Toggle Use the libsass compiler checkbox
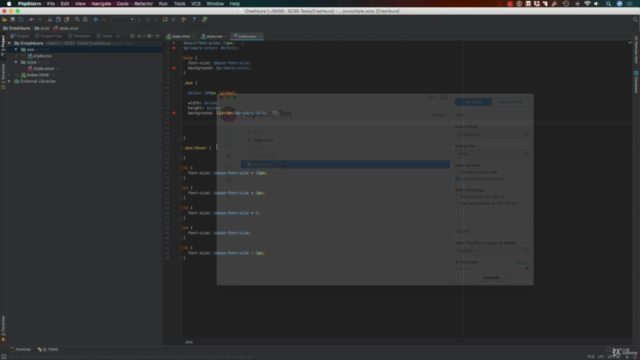 point(458,178)
